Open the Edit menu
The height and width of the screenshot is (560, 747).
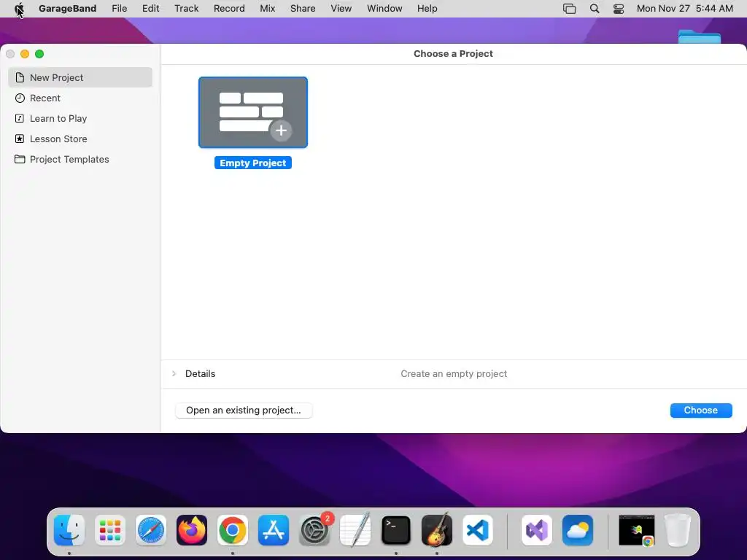pyautogui.click(x=150, y=9)
